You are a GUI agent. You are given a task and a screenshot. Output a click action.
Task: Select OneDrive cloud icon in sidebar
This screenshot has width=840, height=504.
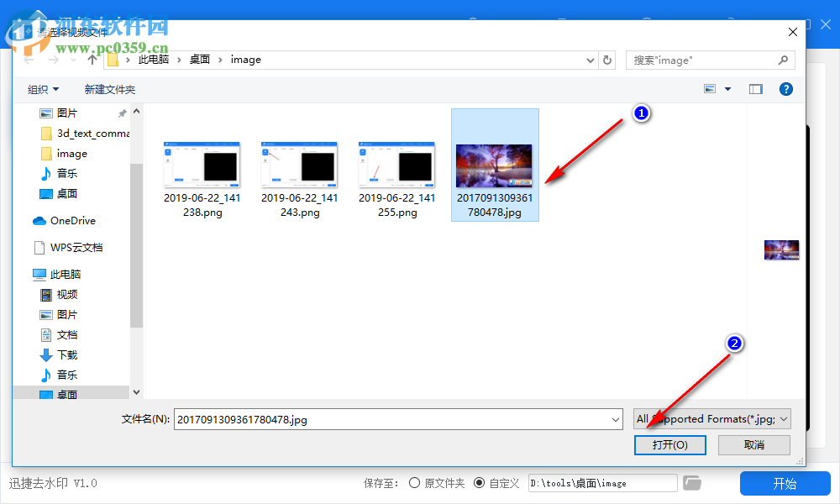click(x=39, y=221)
